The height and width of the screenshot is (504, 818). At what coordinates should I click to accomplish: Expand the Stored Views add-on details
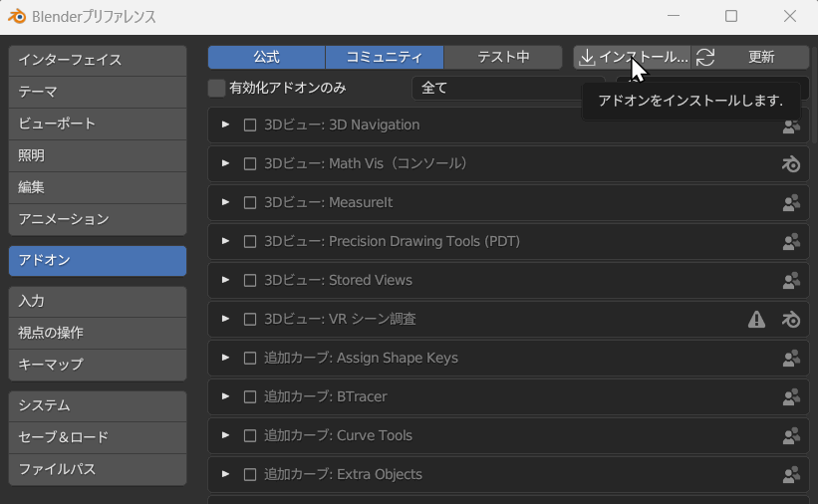(225, 280)
